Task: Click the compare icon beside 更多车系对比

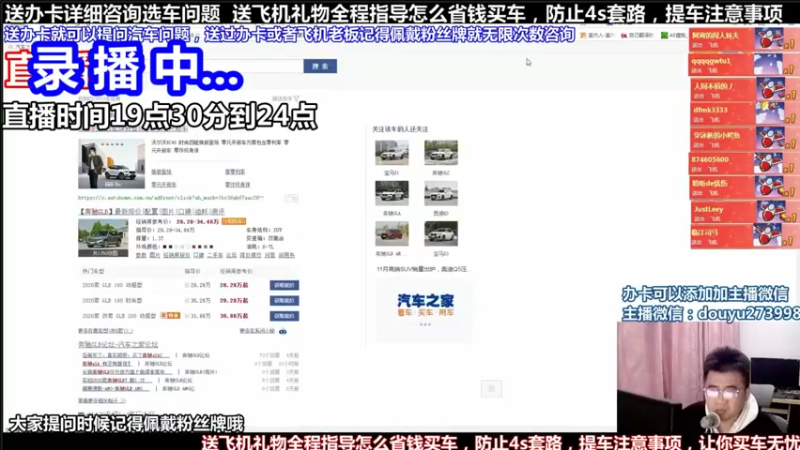Action: (x=283, y=332)
